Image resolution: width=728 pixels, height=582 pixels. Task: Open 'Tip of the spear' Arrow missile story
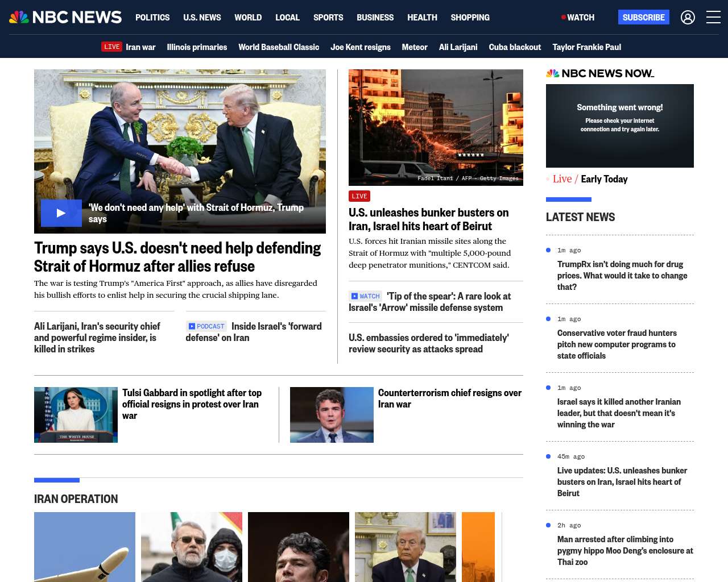pos(430,302)
